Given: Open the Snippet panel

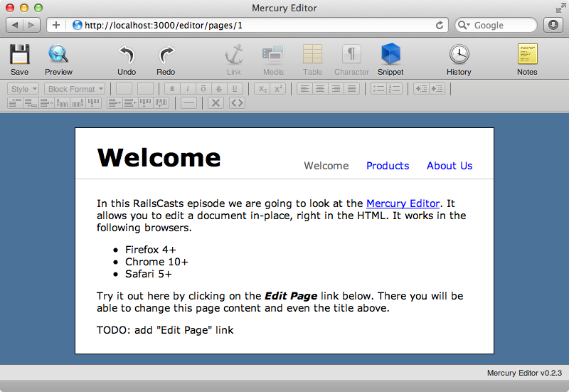Looking at the screenshot, I should coord(390,60).
